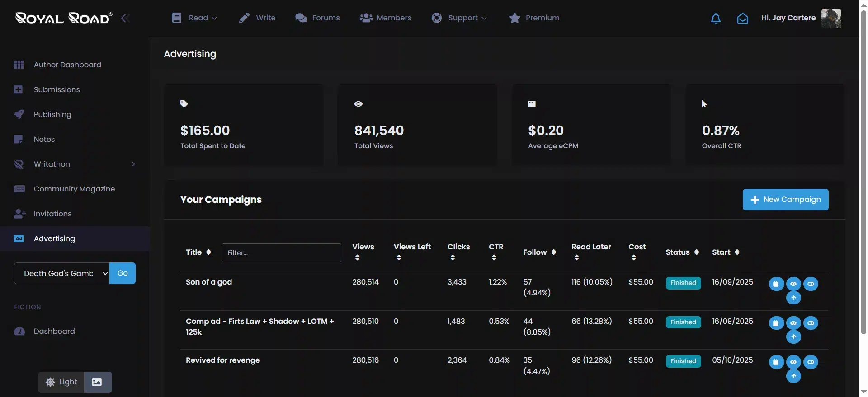The width and height of the screenshot is (868, 397).
Task: Show preview eye for Son of a god
Action: tap(793, 284)
